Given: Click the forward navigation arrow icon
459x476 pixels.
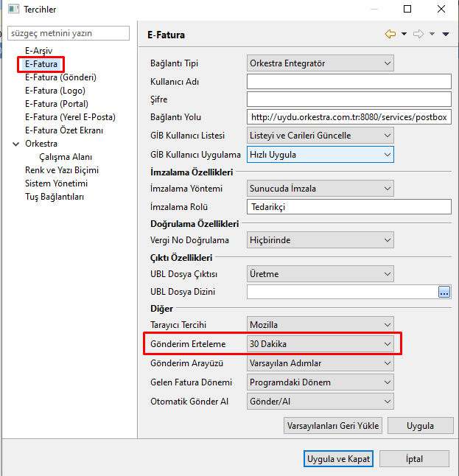Looking at the screenshot, I should 418,34.
